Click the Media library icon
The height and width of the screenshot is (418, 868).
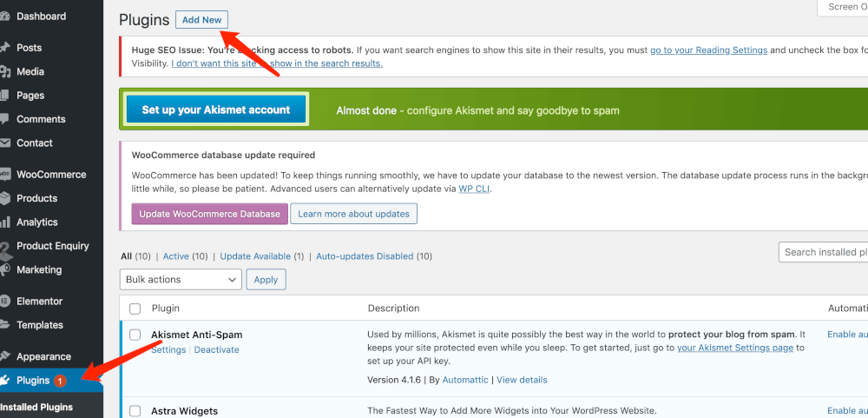(x=4, y=71)
